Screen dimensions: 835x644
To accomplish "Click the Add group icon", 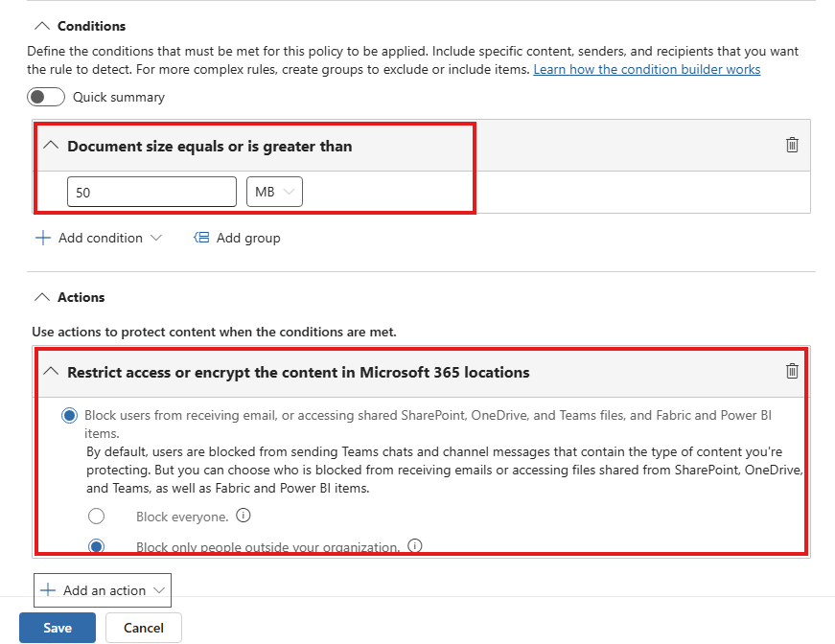I will pos(201,238).
